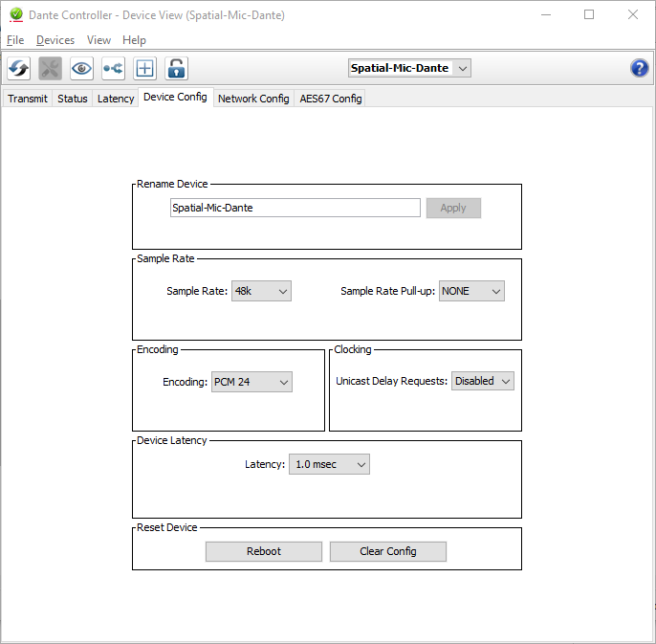Open Unicast Delay Requests dropdown
This screenshot has width=656, height=644.
pos(482,381)
